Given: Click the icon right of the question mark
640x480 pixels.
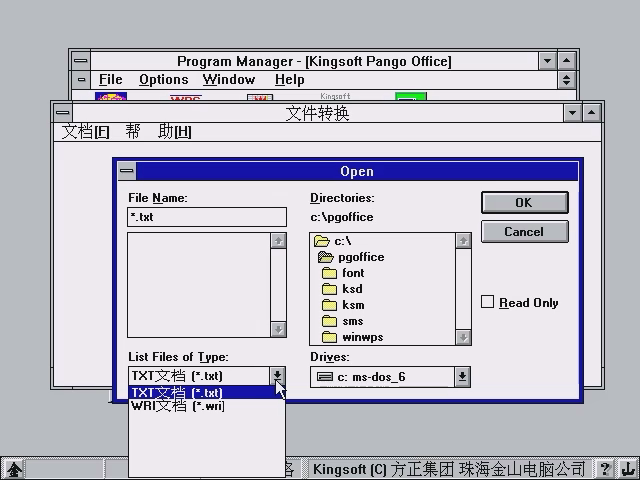Looking at the screenshot, I should [x=628, y=469].
